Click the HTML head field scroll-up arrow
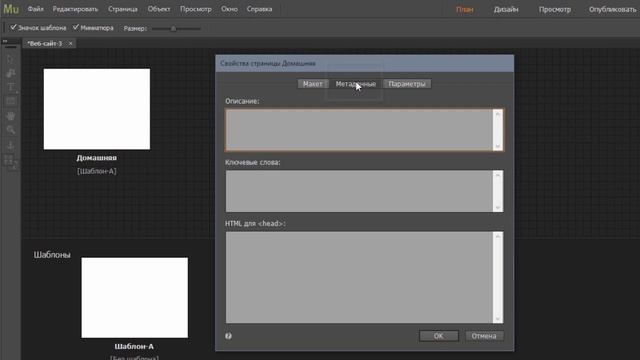 coord(498,236)
